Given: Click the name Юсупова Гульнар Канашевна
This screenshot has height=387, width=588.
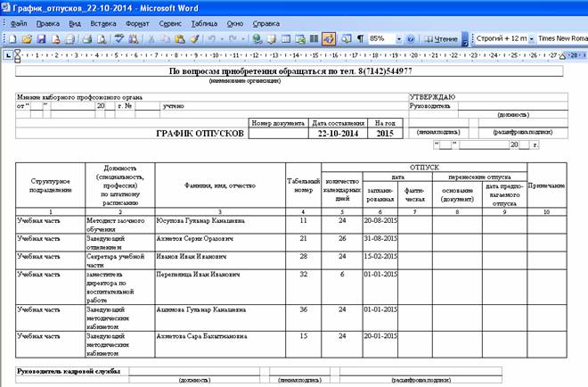Looking at the screenshot, I should pos(200,221).
